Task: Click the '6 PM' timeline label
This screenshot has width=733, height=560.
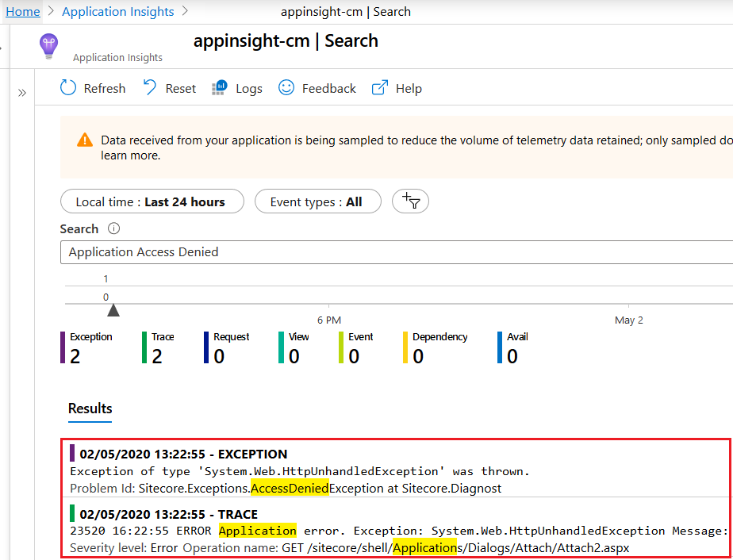Action: (x=329, y=320)
